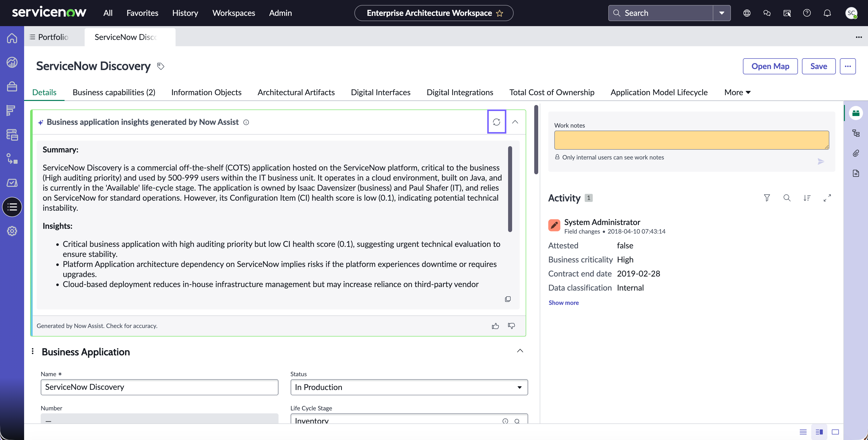Screen dimensions: 868x440
Task: Open the search scope dropdown arrow
Action: pyautogui.click(x=722, y=13)
